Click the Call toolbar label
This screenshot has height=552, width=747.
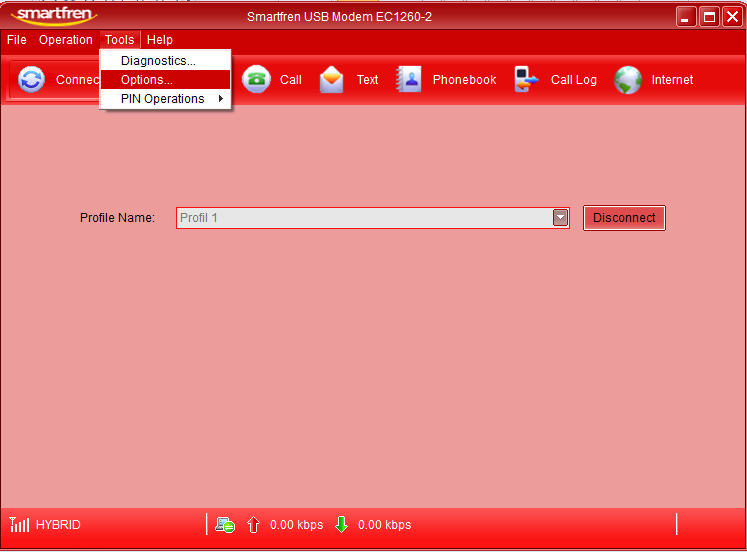pos(291,80)
